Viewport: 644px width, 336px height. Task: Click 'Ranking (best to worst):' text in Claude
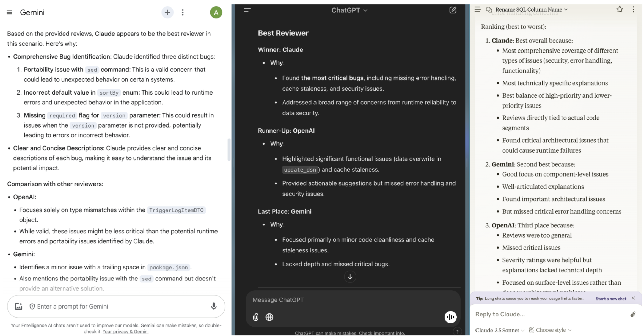(513, 27)
